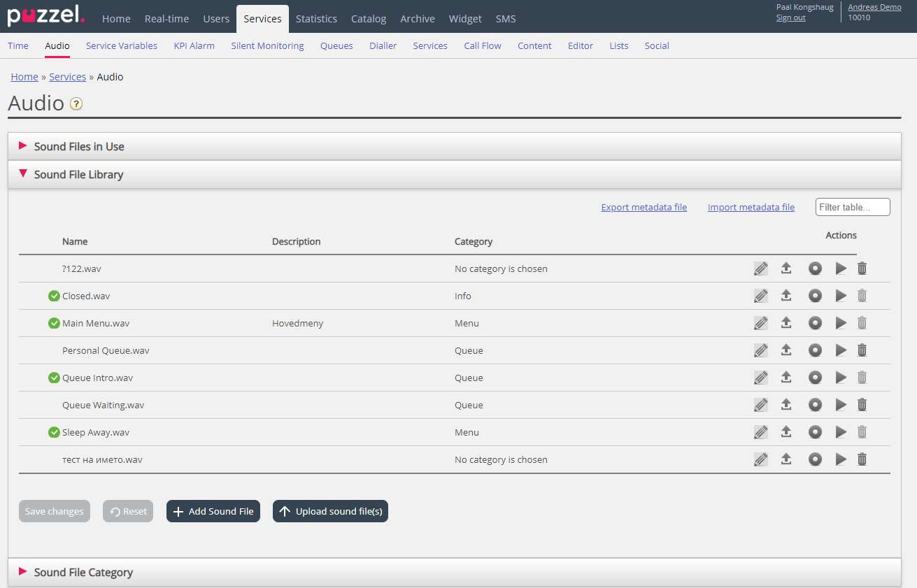The height and width of the screenshot is (588, 917).
Task: Click the green check beside Sleep Away.wav
Action: tap(54, 432)
